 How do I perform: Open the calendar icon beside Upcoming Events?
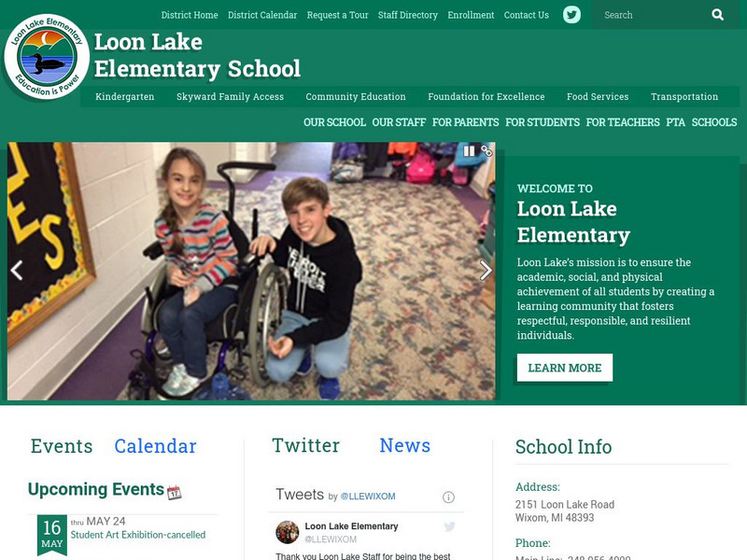[175, 492]
